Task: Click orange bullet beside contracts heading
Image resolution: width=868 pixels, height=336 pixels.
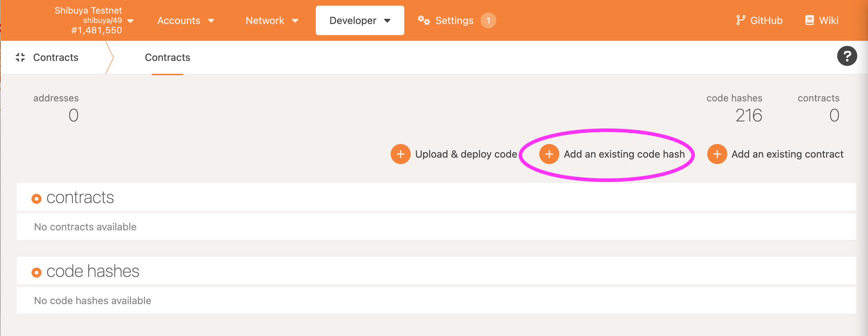Action: point(37,198)
